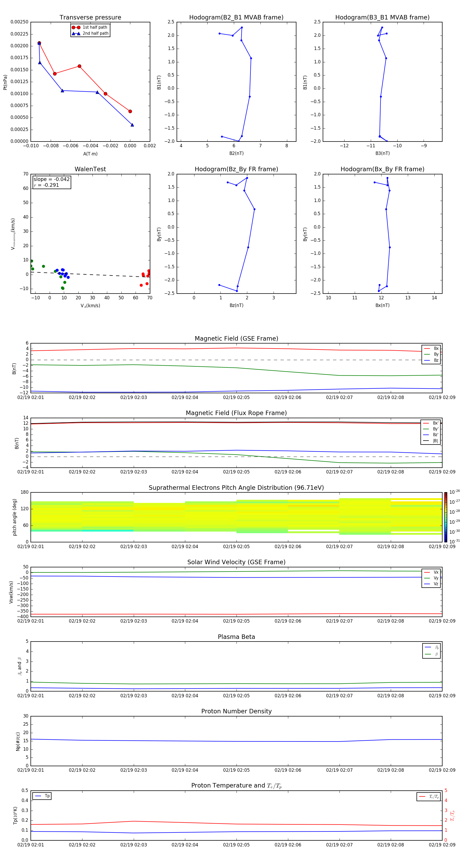Click the red Te/Tp right axis label
This screenshot has width=473, height=868.
(453, 815)
